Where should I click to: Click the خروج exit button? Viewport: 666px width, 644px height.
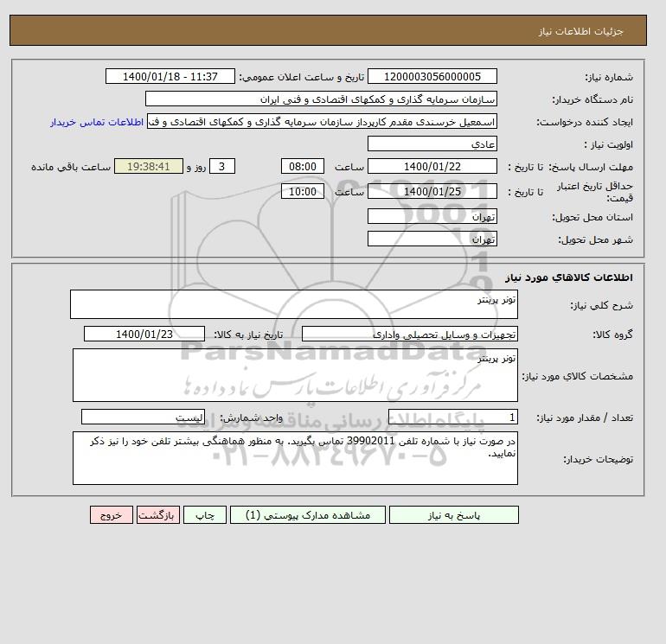coord(112,514)
